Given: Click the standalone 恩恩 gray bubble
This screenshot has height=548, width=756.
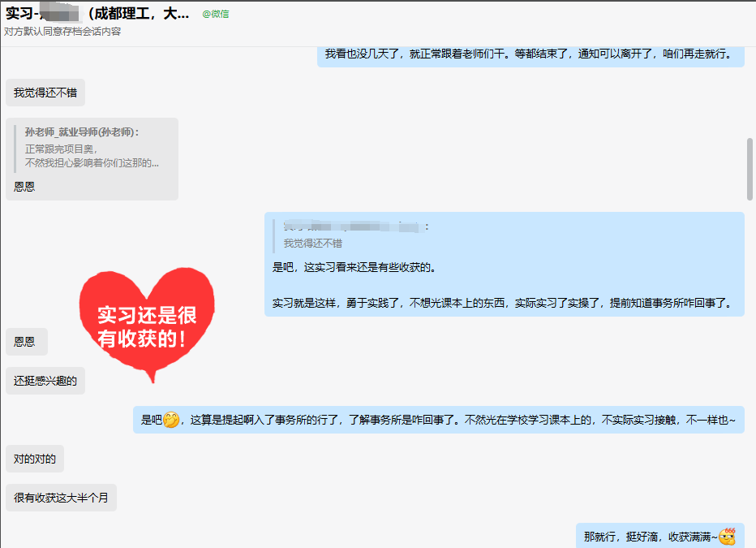Looking at the screenshot, I should pyautogui.click(x=27, y=342).
